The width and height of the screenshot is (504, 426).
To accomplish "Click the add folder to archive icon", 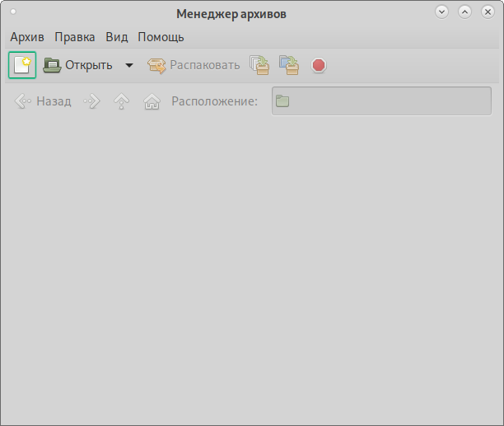I will click(288, 65).
